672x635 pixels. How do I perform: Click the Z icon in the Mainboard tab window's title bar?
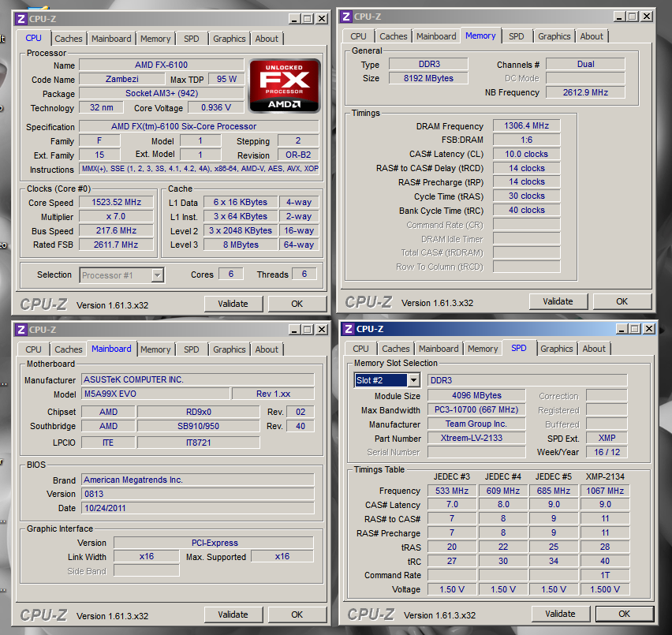tap(21, 330)
